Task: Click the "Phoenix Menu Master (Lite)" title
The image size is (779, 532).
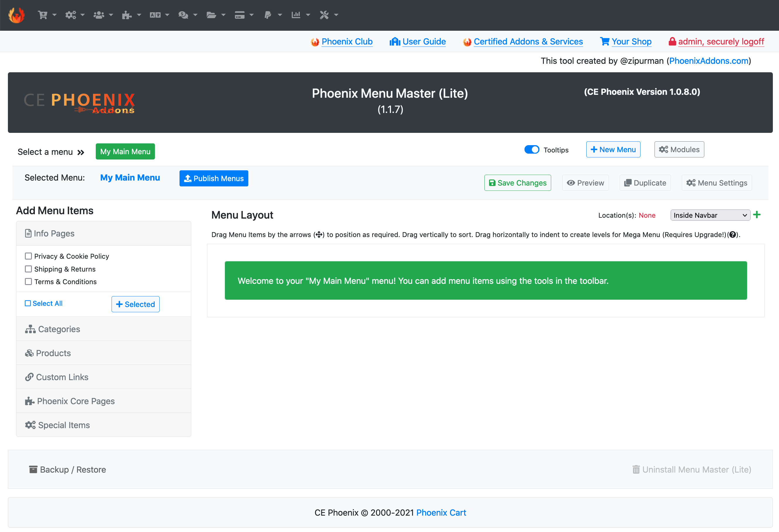Action: click(390, 93)
